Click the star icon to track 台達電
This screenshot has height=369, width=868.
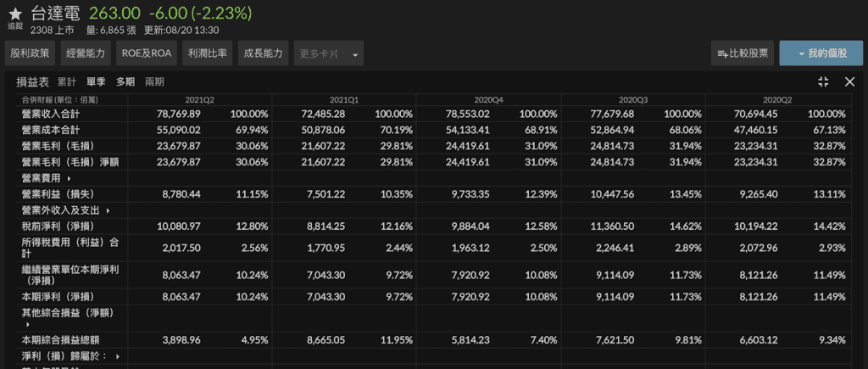pos(15,14)
